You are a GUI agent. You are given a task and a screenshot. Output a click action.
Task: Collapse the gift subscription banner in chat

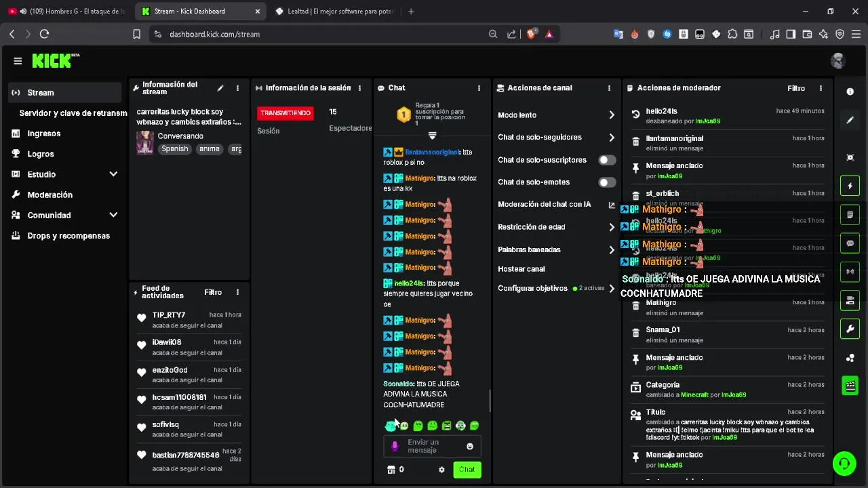(x=432, y=136)
